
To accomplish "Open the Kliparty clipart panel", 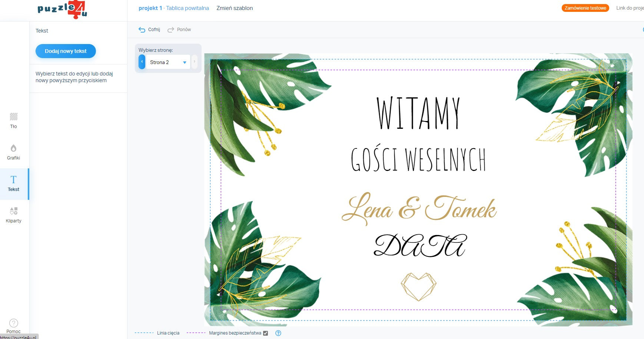I will [13, 215].
